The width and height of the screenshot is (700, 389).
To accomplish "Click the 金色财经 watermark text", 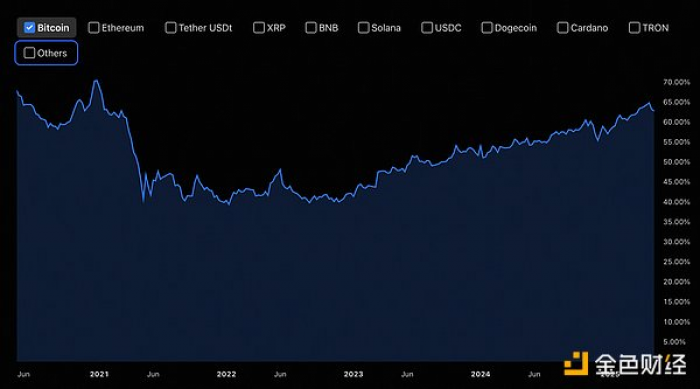I will click(x=640, y=364).
